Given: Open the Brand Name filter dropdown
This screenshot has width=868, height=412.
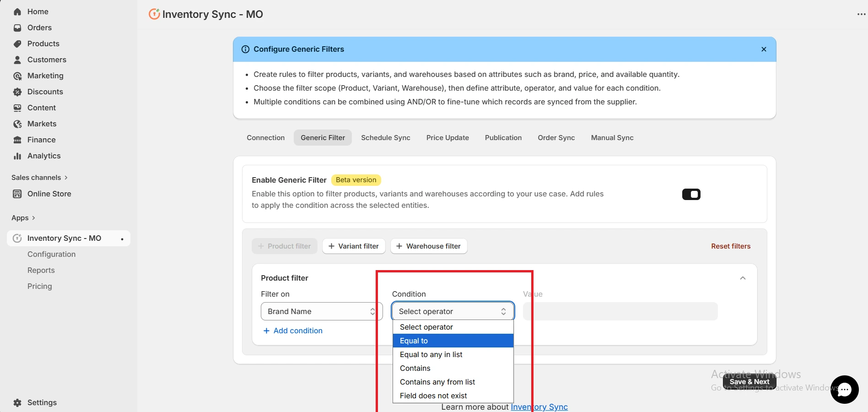Looking at the screenshot, I should 320,311.
